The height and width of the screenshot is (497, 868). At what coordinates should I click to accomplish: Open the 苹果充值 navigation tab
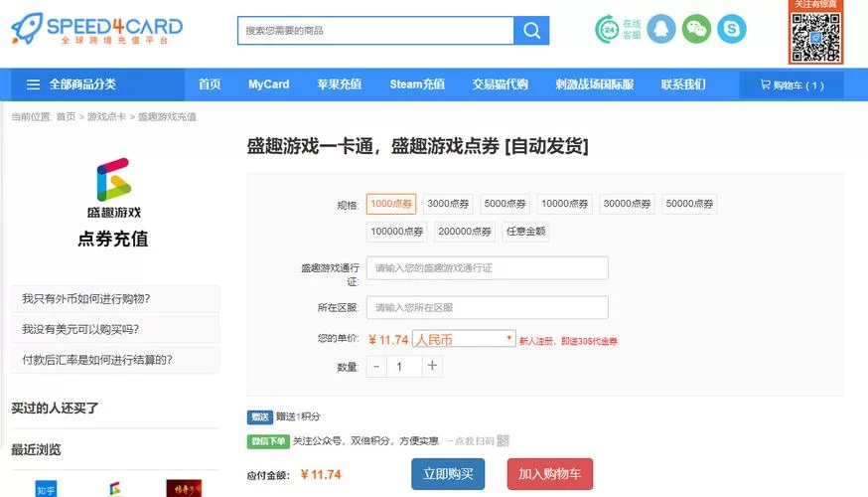point(339,84)
